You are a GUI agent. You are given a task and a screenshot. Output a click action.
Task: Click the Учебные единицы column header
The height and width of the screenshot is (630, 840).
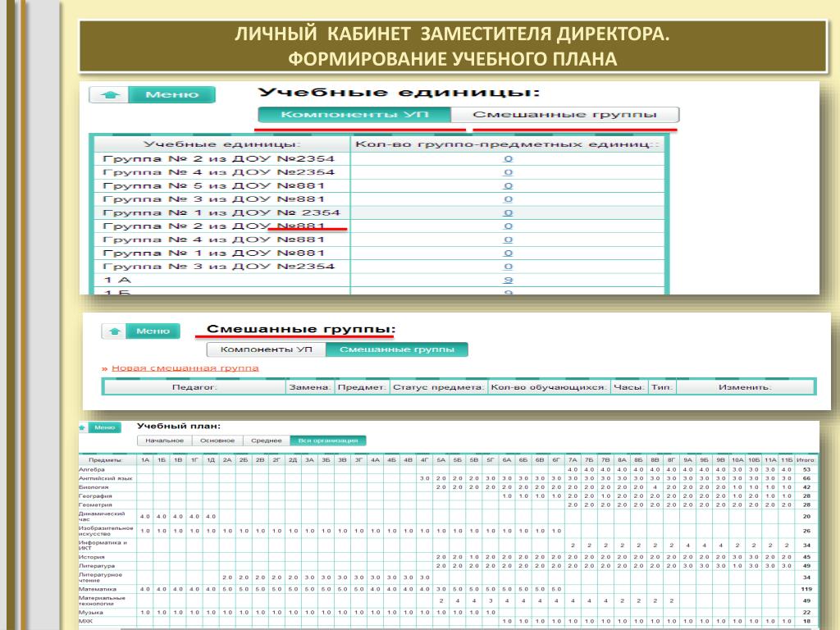click(x=222, y=144)
